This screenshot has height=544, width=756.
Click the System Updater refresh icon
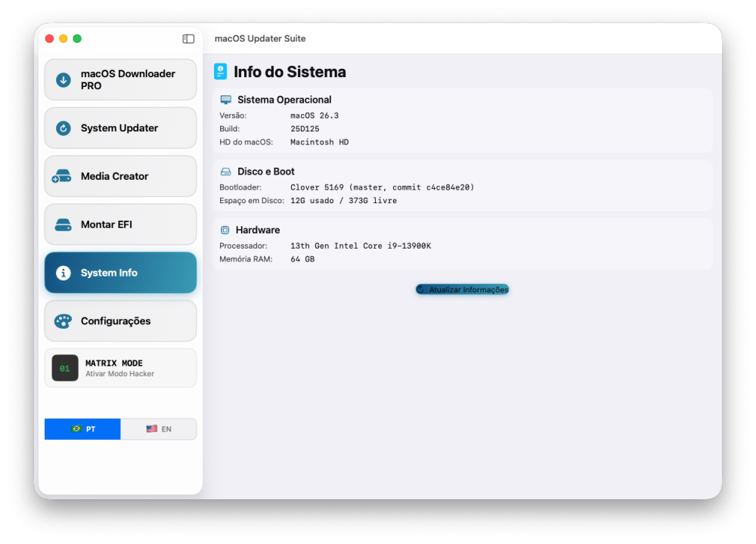[64, 128]
